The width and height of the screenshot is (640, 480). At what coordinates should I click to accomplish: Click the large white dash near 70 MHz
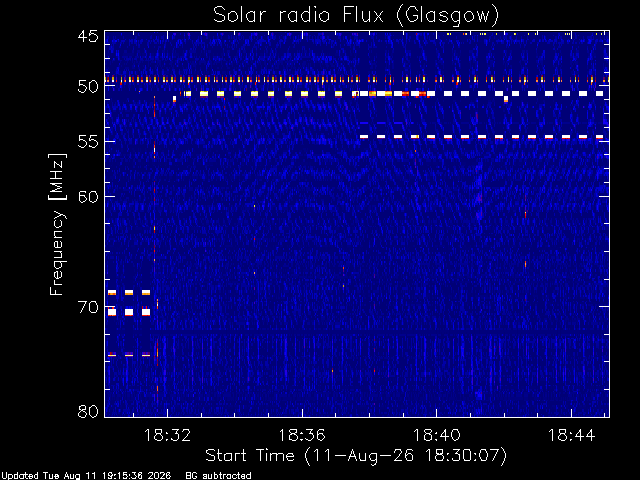click(129, 312)
